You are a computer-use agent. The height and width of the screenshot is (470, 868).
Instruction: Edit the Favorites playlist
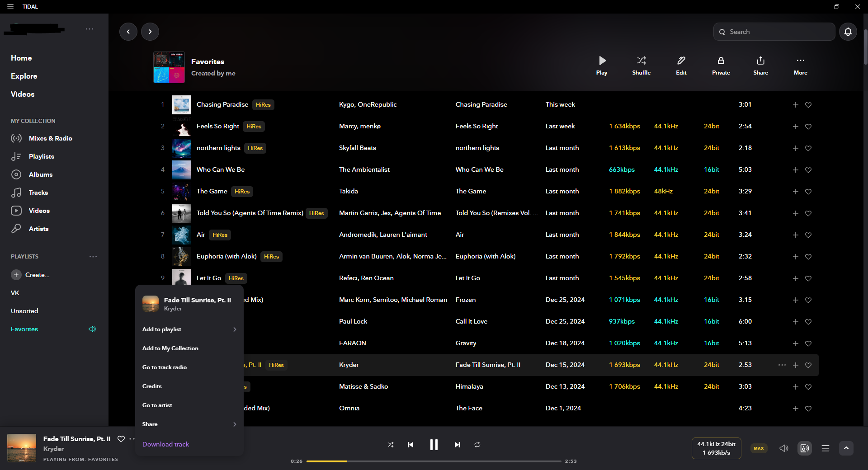[681, 66]
